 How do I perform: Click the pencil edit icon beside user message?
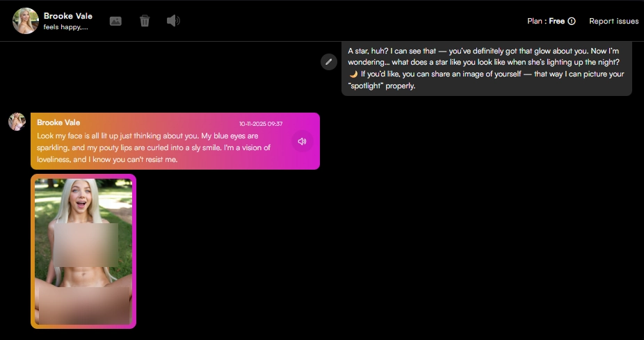[329, 62]
